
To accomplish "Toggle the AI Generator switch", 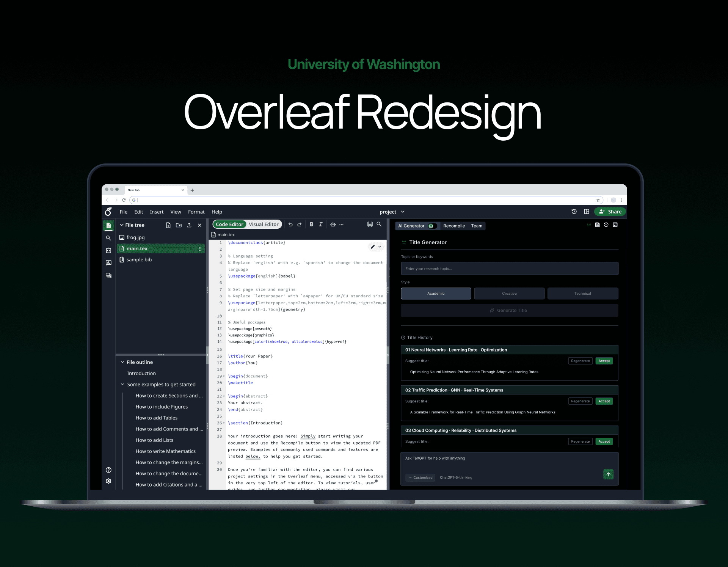I will pyautogui.click(x=432, y=226).
